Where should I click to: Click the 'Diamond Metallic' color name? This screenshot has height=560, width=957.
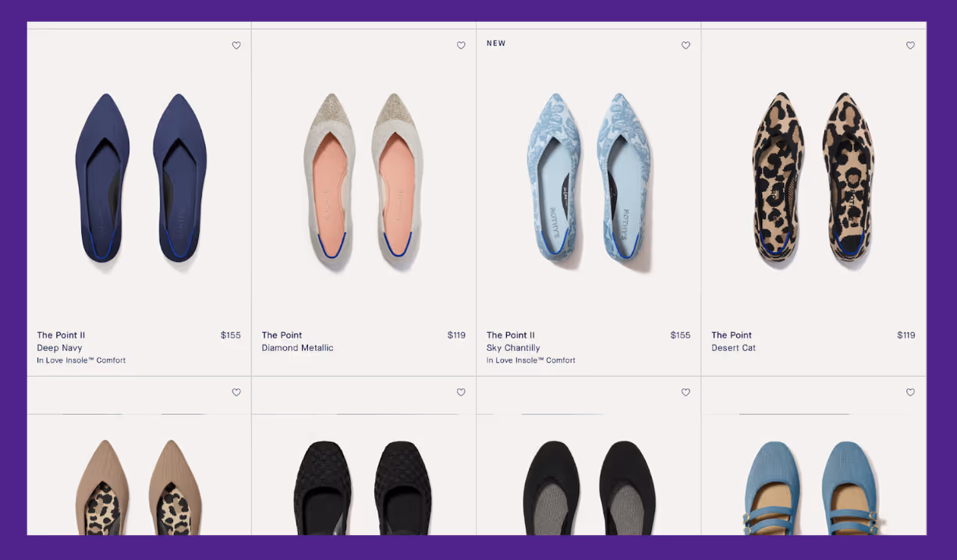297,348
